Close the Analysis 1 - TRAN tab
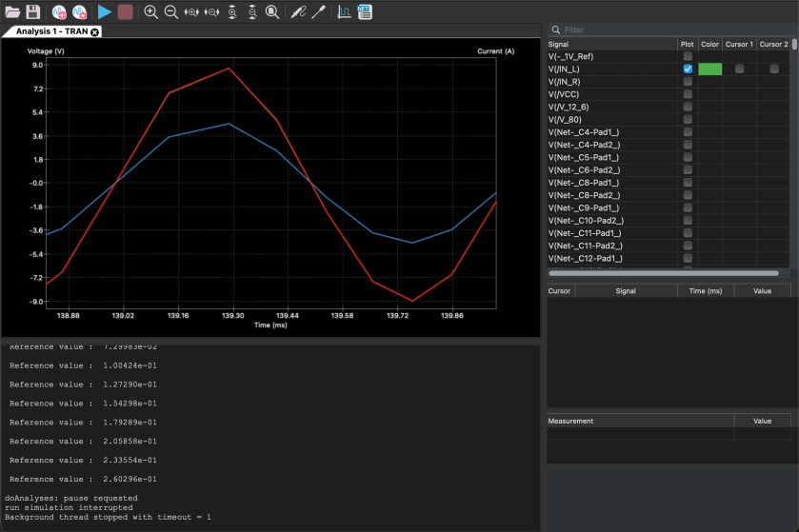The height and width of the screenshot is (532, 799). click(95, 31)
